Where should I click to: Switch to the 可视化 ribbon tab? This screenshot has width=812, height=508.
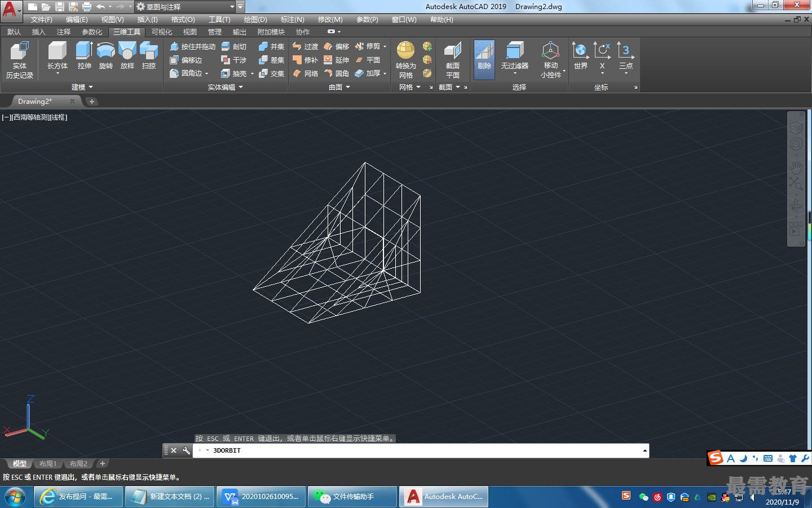162,32
